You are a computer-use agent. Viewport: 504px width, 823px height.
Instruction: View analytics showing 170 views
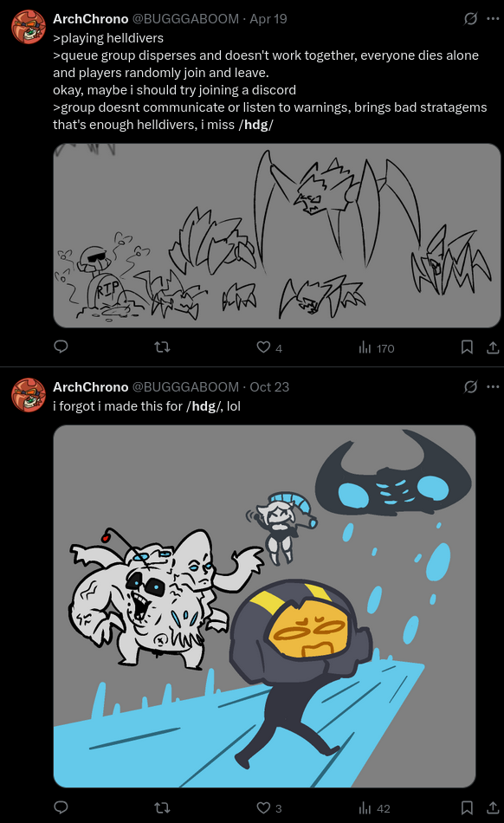tap(377, 347)
